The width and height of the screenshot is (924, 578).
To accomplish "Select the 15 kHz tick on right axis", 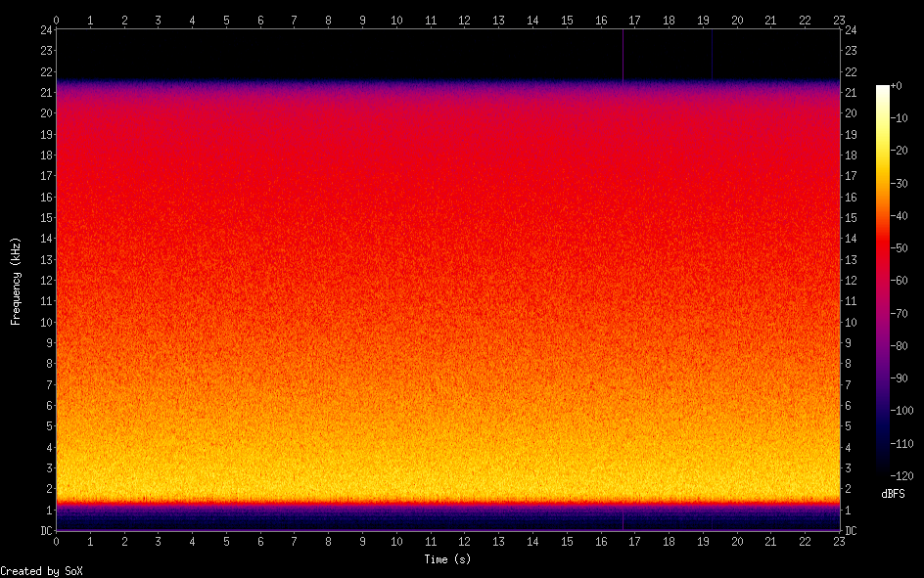I will click(851, 218).
